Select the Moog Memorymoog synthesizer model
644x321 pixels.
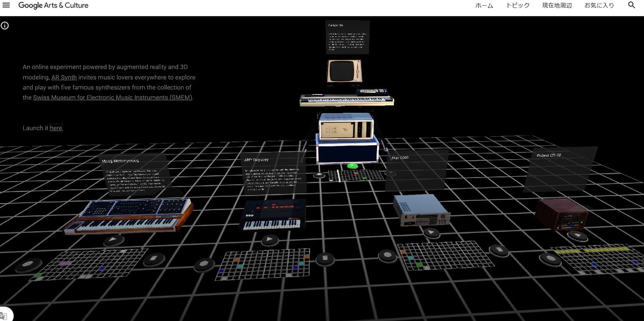128,215
